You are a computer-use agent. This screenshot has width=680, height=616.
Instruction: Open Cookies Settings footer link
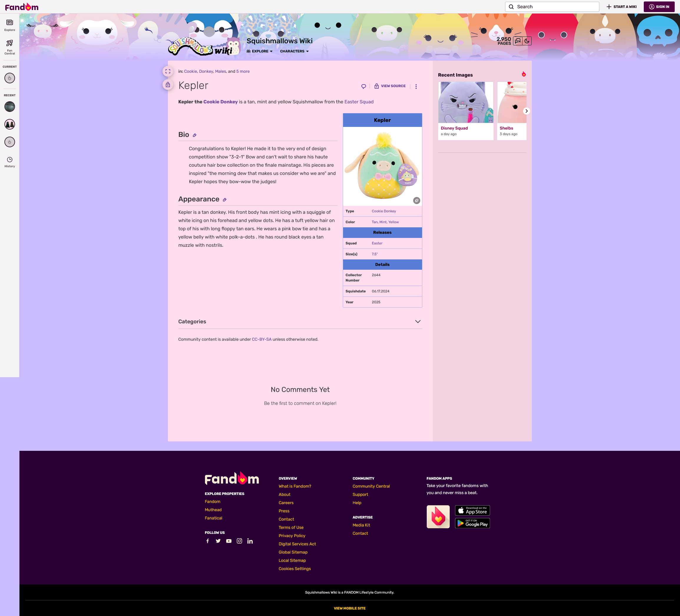(x=295, y=569)
